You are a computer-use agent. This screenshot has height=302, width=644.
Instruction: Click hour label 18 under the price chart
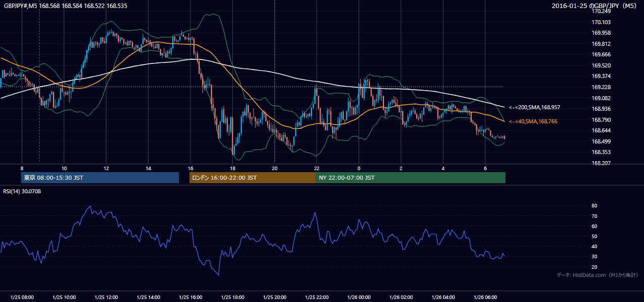coord(232,168)
